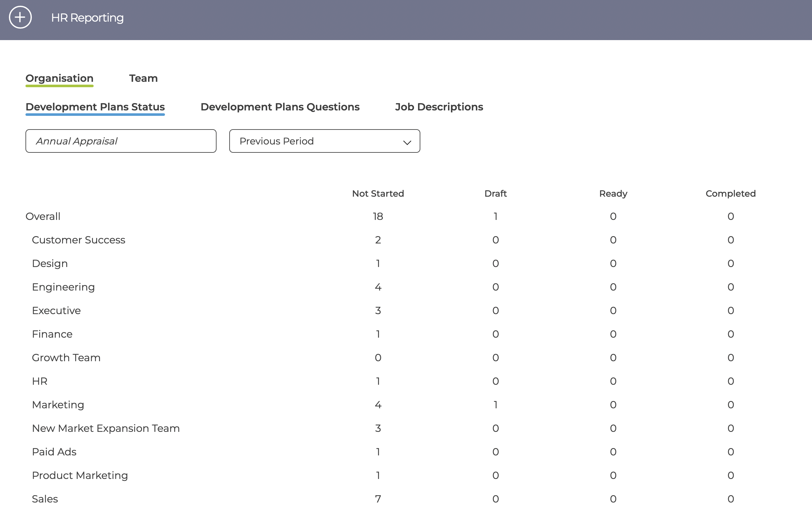Click the Overall summary row label
Viewport: 812px width, 527px height.
pos(43,216)
